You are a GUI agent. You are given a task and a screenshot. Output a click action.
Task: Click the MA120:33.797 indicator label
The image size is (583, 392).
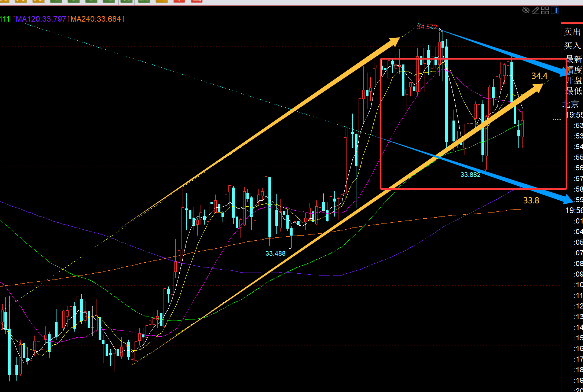(41, 19)
